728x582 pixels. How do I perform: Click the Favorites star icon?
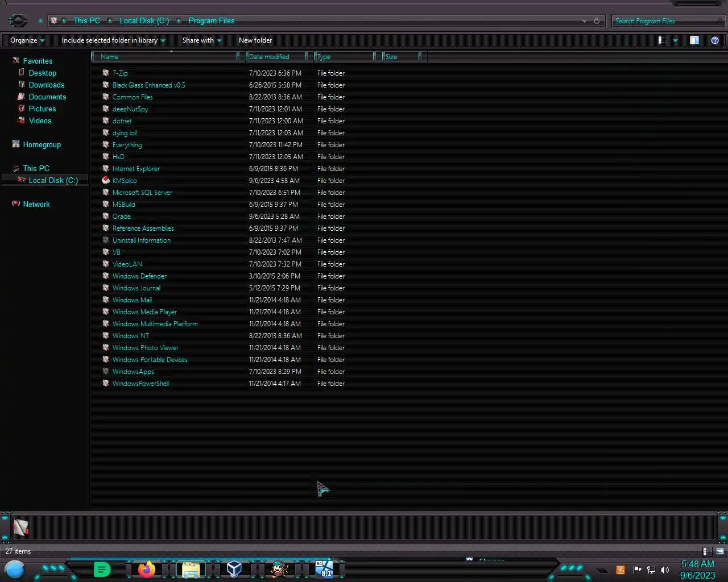click(x=16, y=61)
